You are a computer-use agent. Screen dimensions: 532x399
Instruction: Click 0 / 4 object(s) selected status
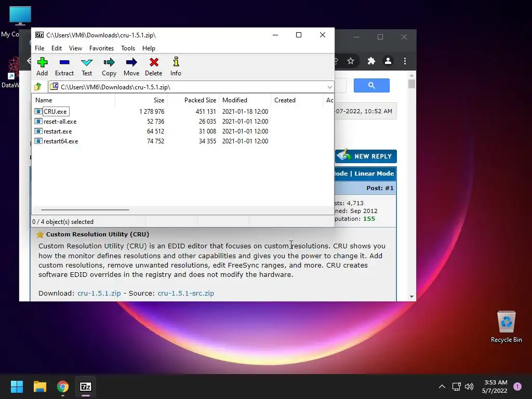click(63, 221)
